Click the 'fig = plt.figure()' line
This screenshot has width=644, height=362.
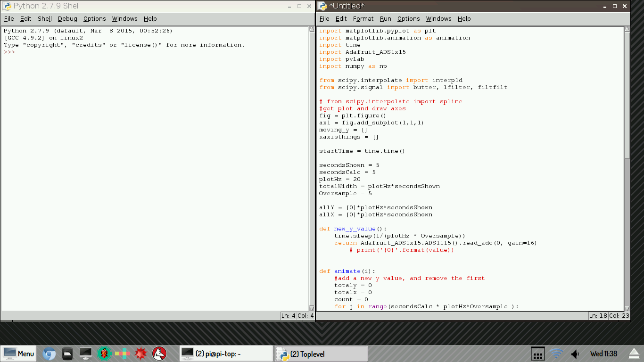click(353, 115)
